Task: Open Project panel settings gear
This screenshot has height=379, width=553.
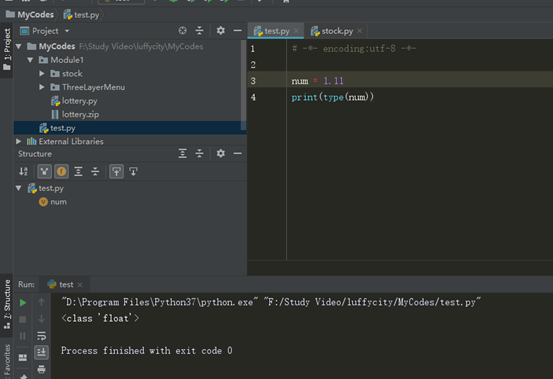Action: point(220,31)
